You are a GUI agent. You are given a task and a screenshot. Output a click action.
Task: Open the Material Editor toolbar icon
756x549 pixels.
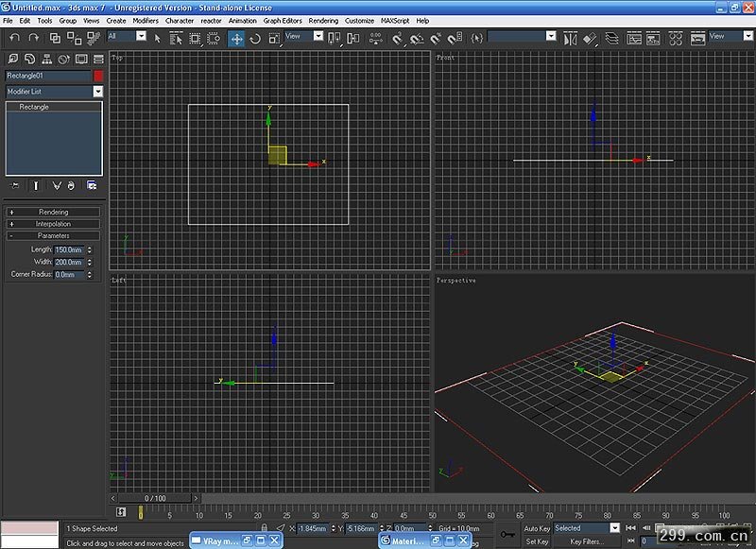click(676, 39)
